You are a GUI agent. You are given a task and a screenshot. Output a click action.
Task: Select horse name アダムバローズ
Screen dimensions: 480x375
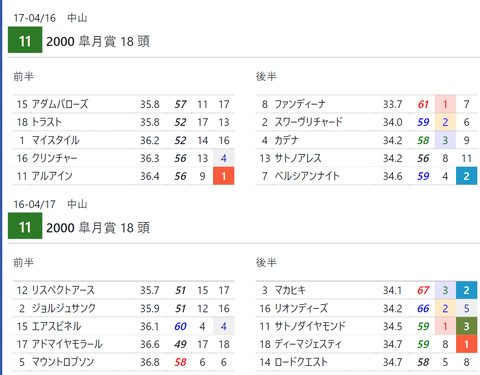(60, 104)
